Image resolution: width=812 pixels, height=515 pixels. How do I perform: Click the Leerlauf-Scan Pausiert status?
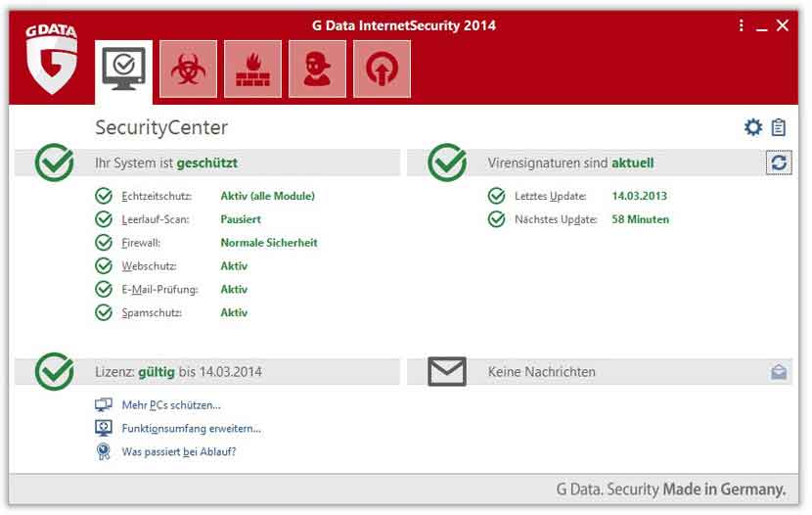point(241,219)
